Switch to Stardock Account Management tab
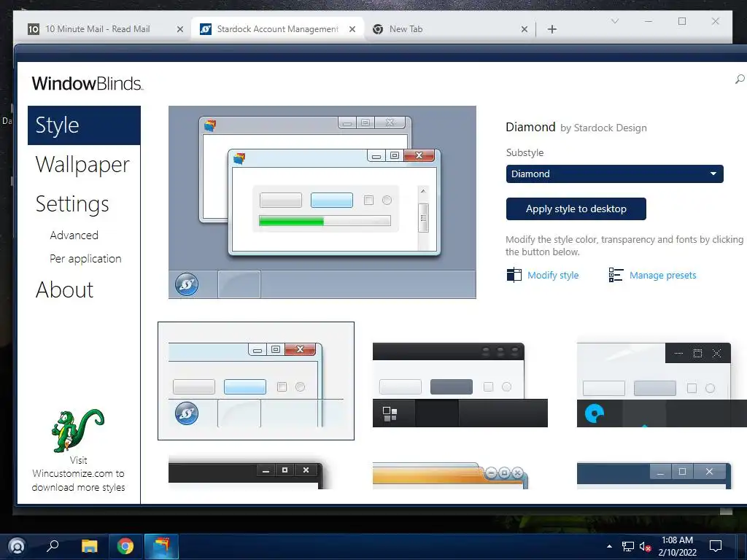Image resolution: width=747 pixels, height=560 pixels. pos(277,29)
